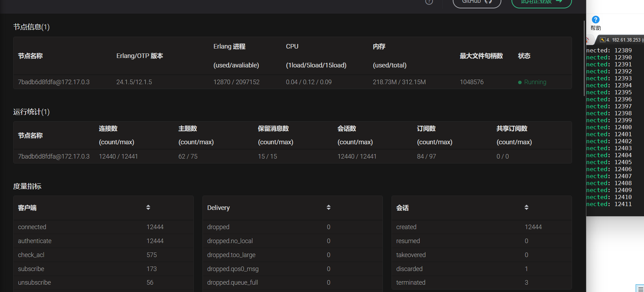This screenshot has height=292, width=644.
Task: Select the dropped.too_large metric row
Action: [x=293, y=255]
